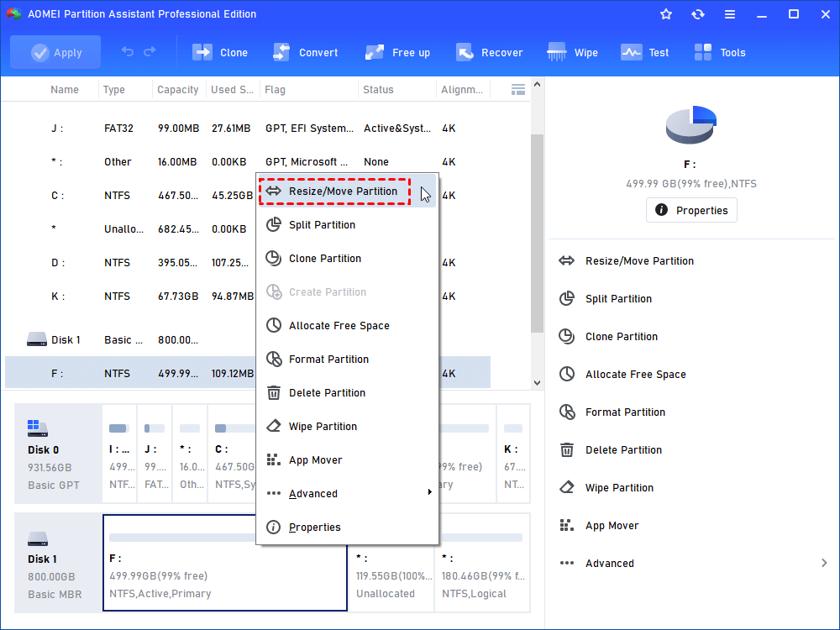This screenshot has width=840, height=630.
Task: Choose Allocate Free Space in context menu
Action: click(347, 326)
